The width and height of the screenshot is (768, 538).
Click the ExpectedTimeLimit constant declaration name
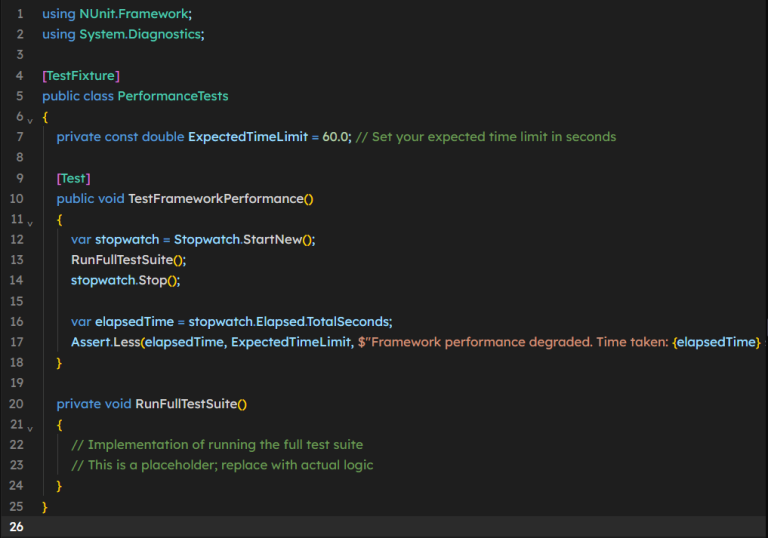pyautogui.click(x=248, y=137)
